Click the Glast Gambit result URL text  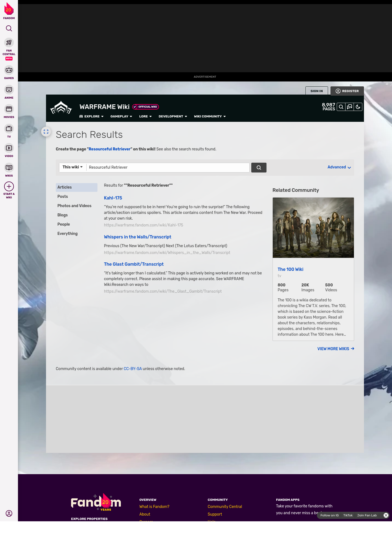163,291
